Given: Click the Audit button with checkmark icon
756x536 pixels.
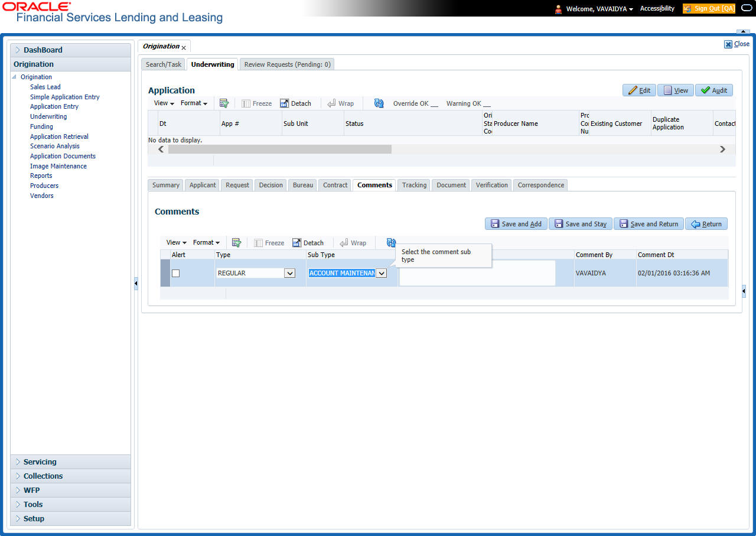Looking at the screenshot, I should coord(714,90).
